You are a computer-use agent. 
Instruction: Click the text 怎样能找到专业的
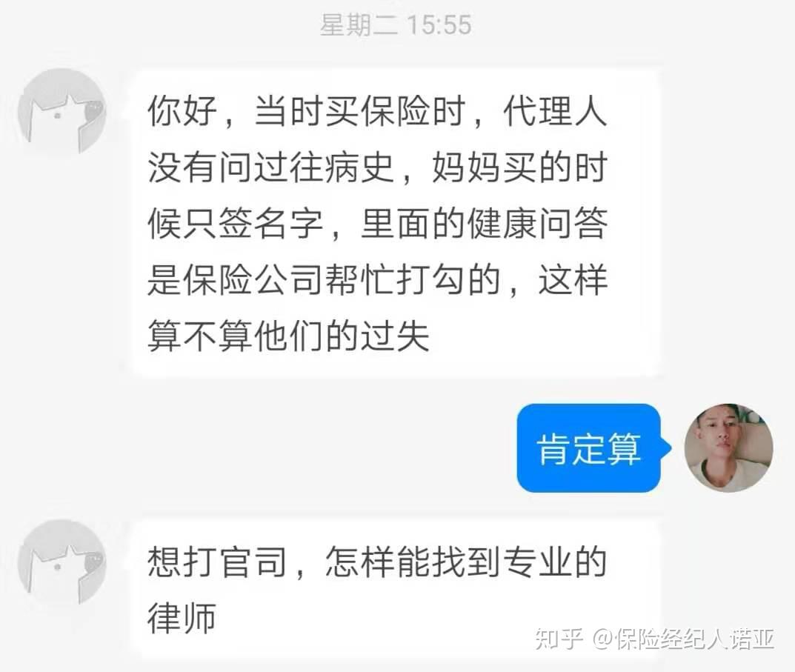[x=467, y=562]
